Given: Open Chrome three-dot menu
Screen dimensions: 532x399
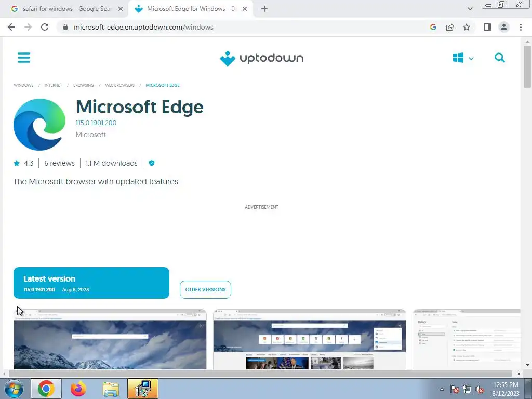Looking at the screenshot, I should point(521,27).
